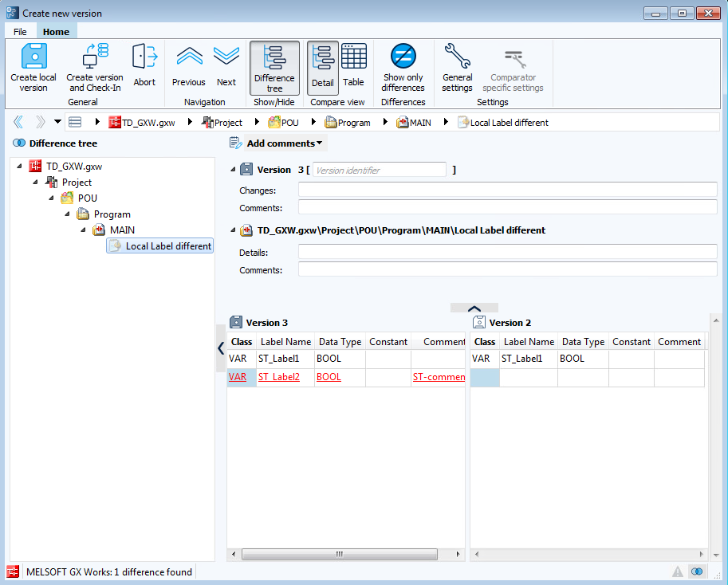Click the ST_Label2 changed label link
The width and height of the screenshot is (728, 585).
[279, 377]
